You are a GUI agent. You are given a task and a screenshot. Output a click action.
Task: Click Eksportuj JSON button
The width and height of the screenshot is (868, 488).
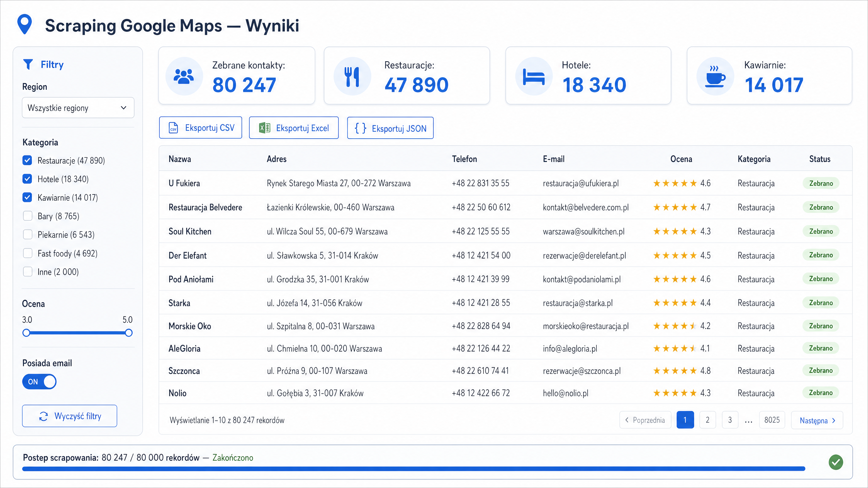[390, 128]
